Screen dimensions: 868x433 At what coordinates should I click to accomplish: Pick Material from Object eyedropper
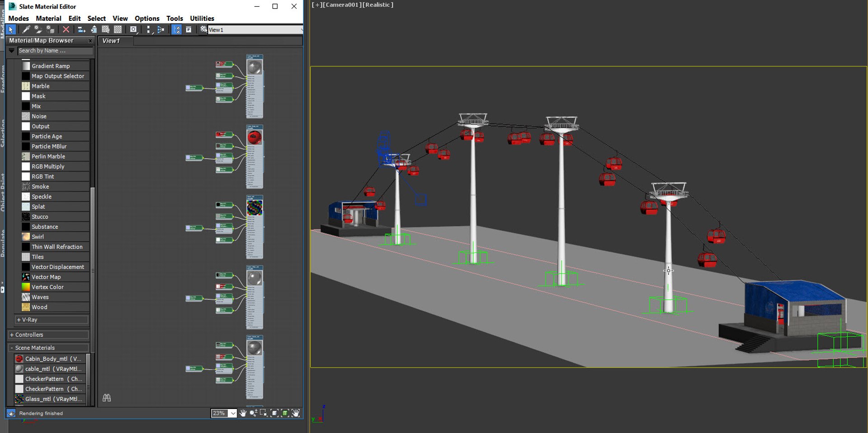[x=27, y=29]
